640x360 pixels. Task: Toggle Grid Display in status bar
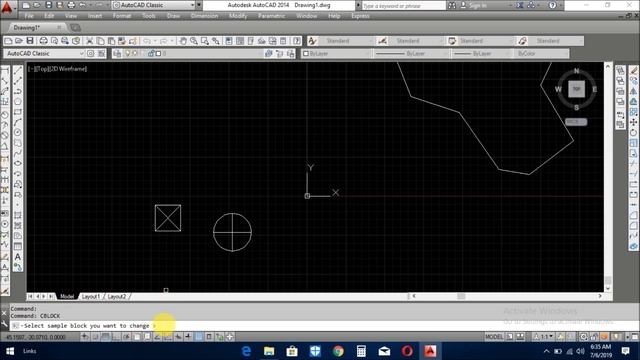pyautogui.click(x=106, y=337)
